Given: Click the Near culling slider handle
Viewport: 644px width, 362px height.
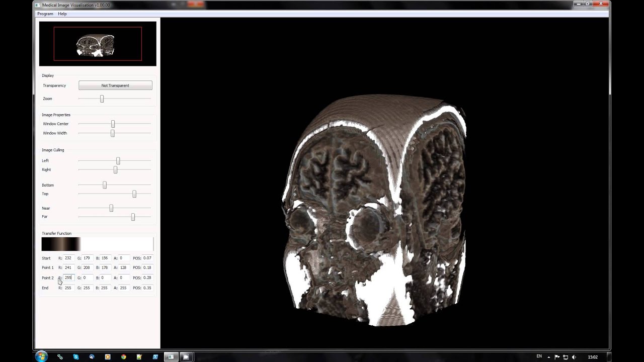Looking at the screenshot, I should point(111,208).
